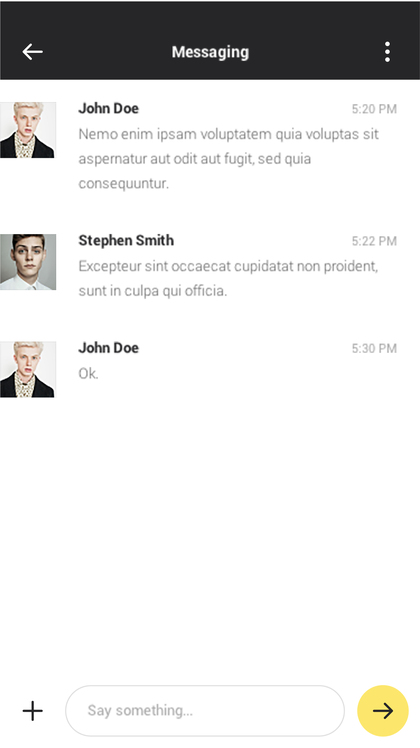
Task: Select John Doe name on first message
Action: click(x=109, y=108)
